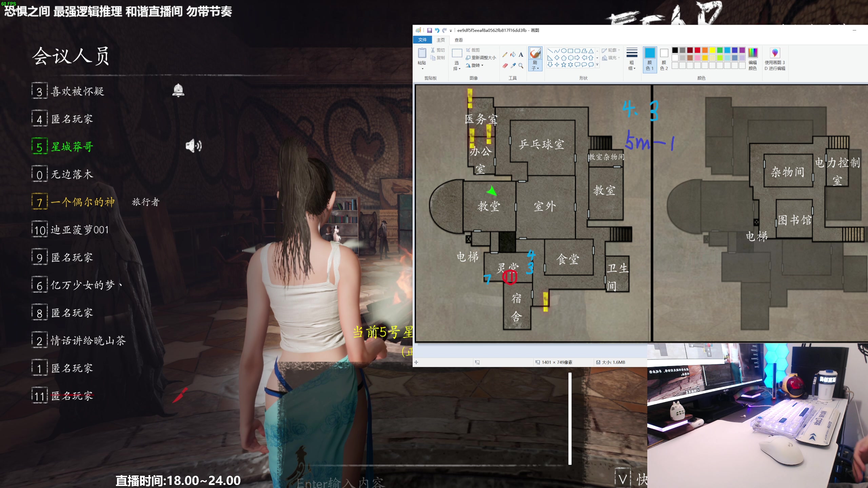Click the Paint app icon in the title bar
868x488 pixels.
[x=418, y=30]
